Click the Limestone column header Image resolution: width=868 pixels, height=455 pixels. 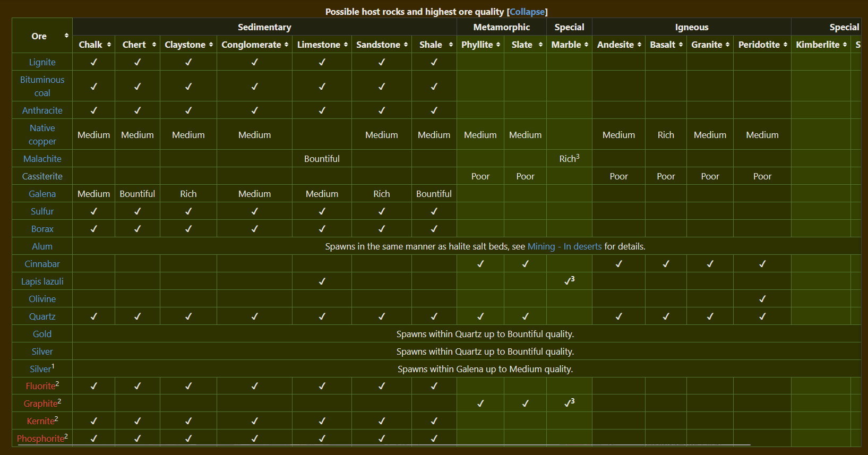pos(322,45)
